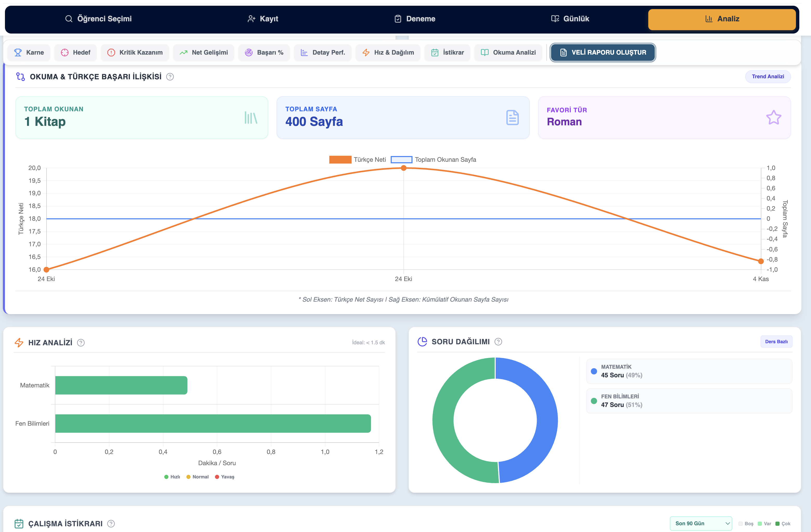Click help icon beside Okuma & Türkçe Başarı İlişkisi
Image resolution: width=811 pixels, height=532 pixels.
(x=170, y=77)
